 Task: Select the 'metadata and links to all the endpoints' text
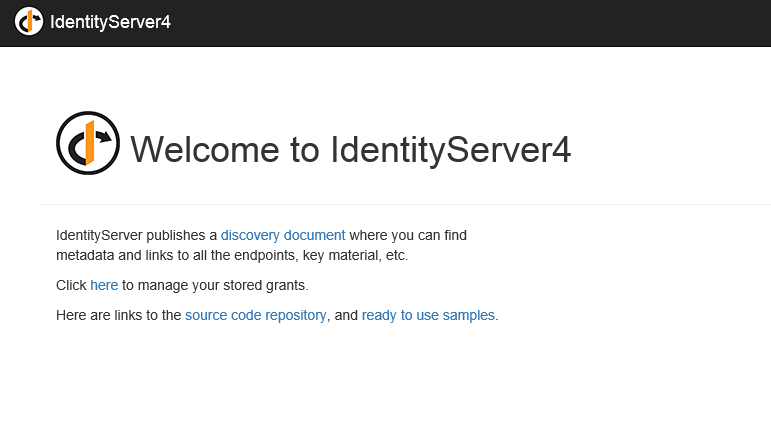176,255
